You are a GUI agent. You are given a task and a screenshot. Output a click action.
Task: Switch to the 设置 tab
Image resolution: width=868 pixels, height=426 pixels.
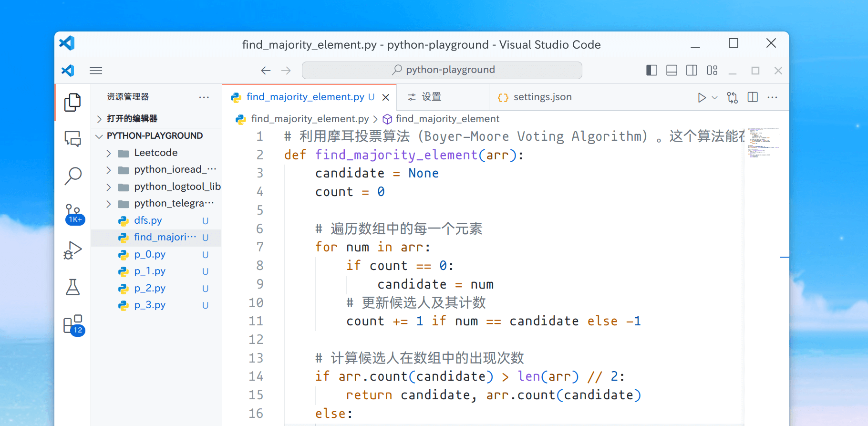pos(431,97)
